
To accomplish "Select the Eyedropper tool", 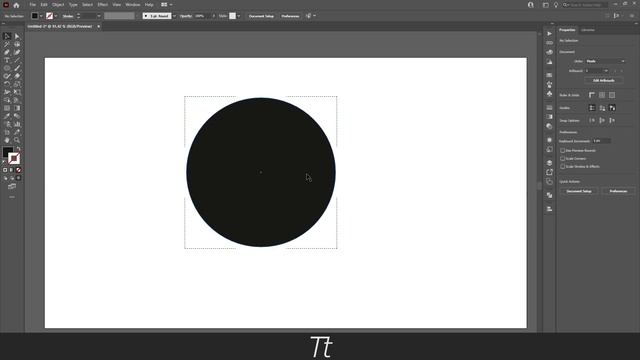I will [x=7, y=116].
